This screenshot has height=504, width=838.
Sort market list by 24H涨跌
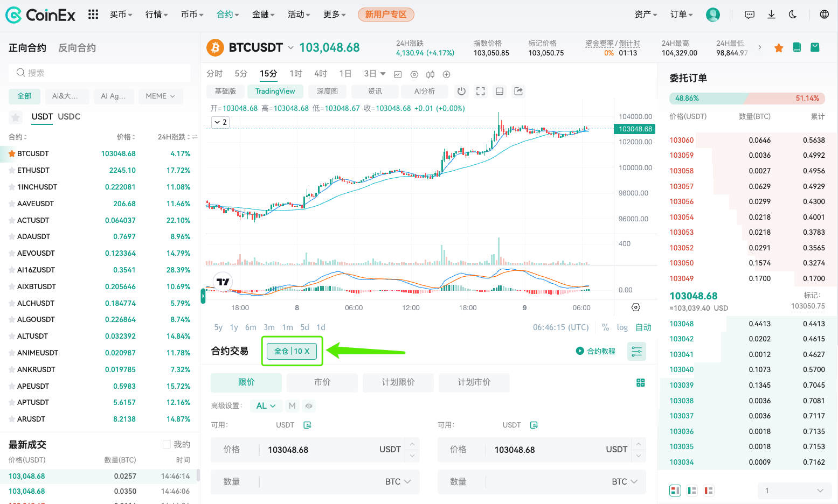[174, 137]
